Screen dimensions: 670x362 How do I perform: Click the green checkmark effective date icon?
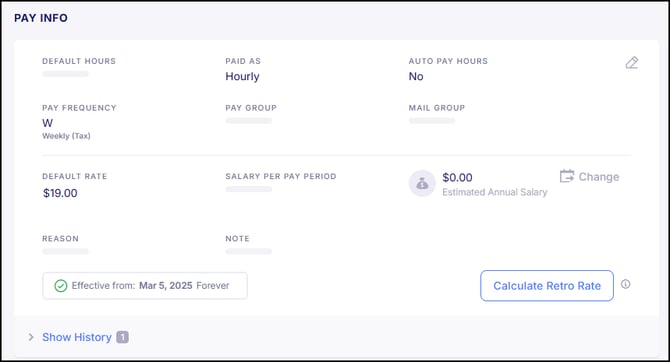pyautogui.click(x=61, y=286)
